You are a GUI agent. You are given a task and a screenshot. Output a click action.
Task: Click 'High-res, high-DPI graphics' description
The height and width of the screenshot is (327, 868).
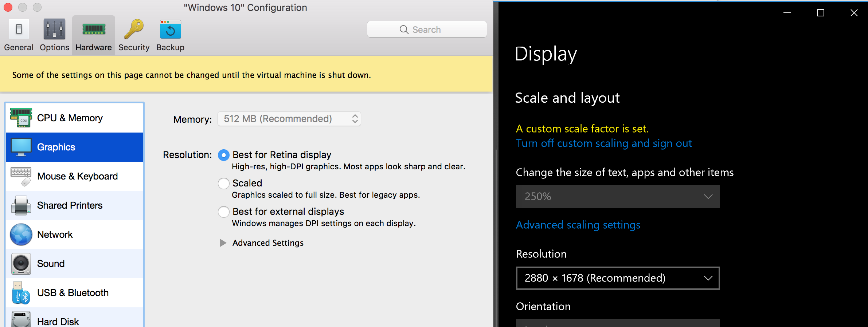coord(348,167)
